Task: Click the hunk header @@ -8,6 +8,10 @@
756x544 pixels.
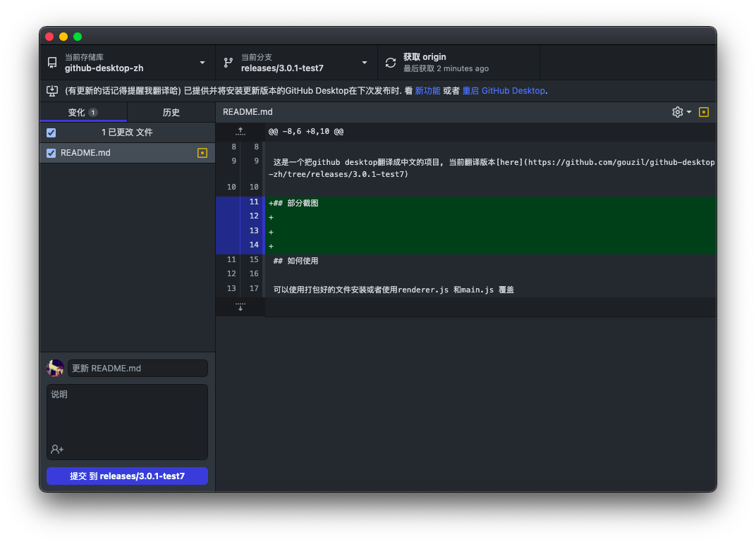Action: coord(306,132)
